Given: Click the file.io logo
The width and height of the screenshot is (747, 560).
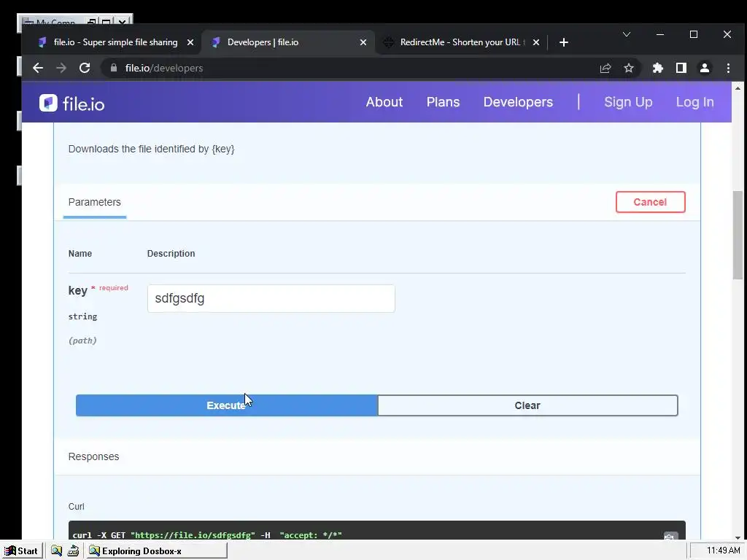Looking at the screenshot, I should [x=72, y=103].
